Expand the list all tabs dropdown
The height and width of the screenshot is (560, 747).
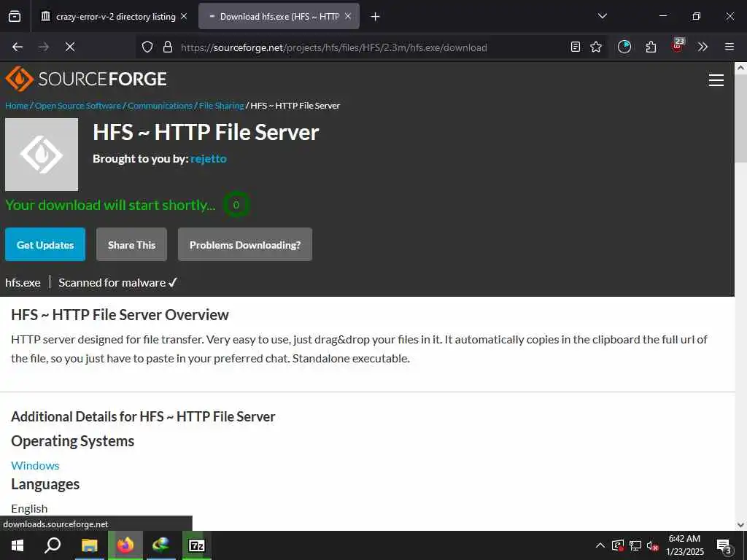(x=602, y=16)
